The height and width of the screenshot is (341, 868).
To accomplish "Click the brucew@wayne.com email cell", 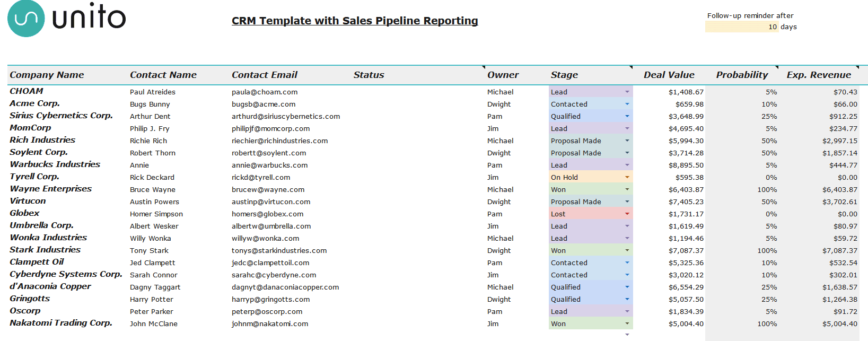I will pos(268,189).
